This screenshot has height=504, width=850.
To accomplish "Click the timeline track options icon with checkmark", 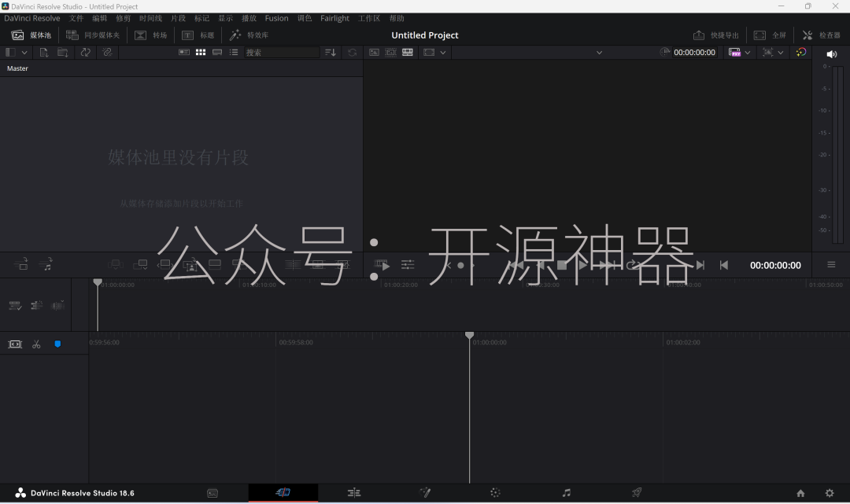I will (15, 306).
